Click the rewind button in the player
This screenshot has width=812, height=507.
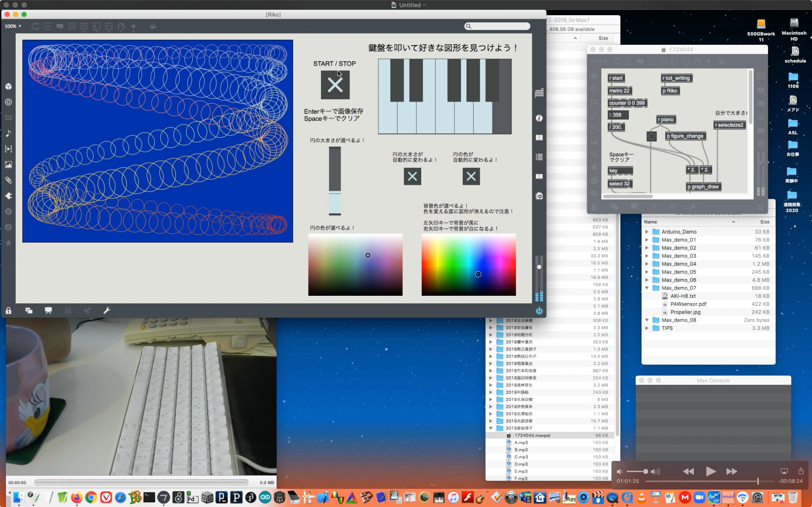(688, 471)
